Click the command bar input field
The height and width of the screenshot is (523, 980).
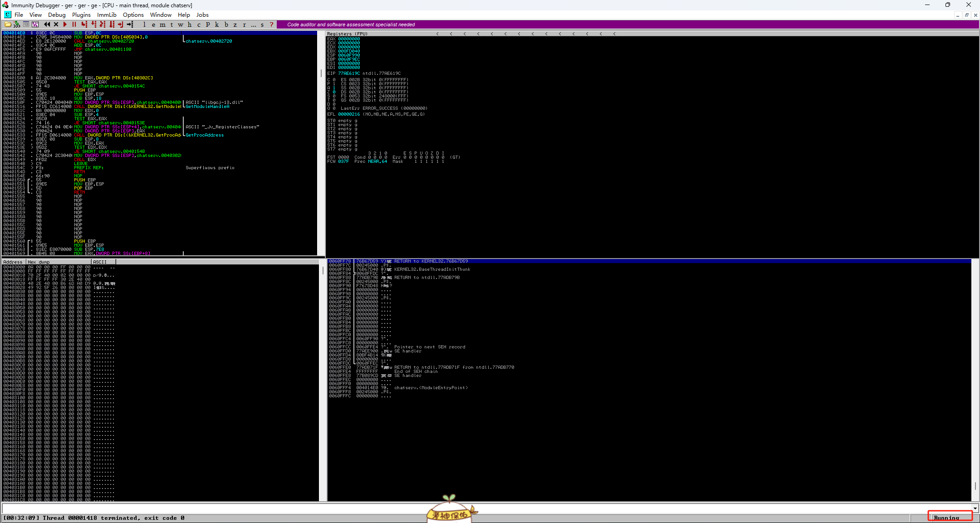pos(487,508)
